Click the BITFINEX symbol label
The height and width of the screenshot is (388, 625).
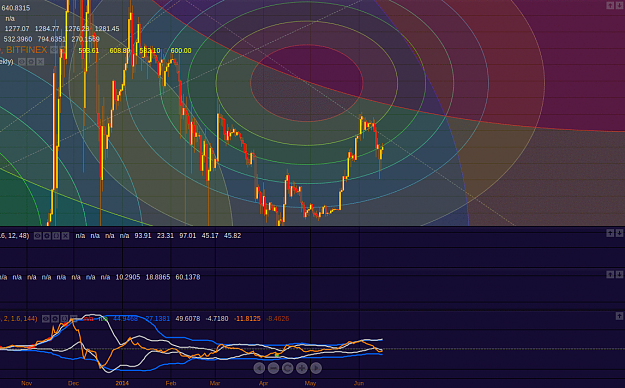[27, 50]
